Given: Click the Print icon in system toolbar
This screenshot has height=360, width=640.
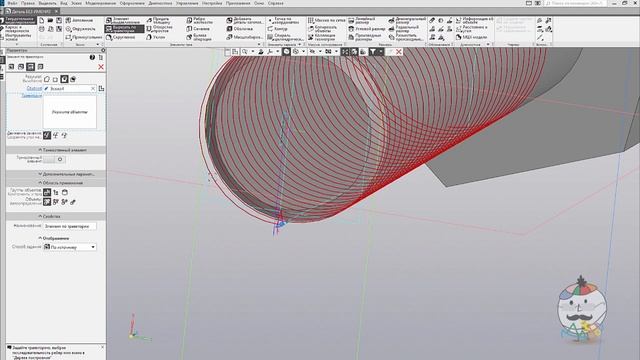Looking at the screenshot, I should click(x=42, y=29).
